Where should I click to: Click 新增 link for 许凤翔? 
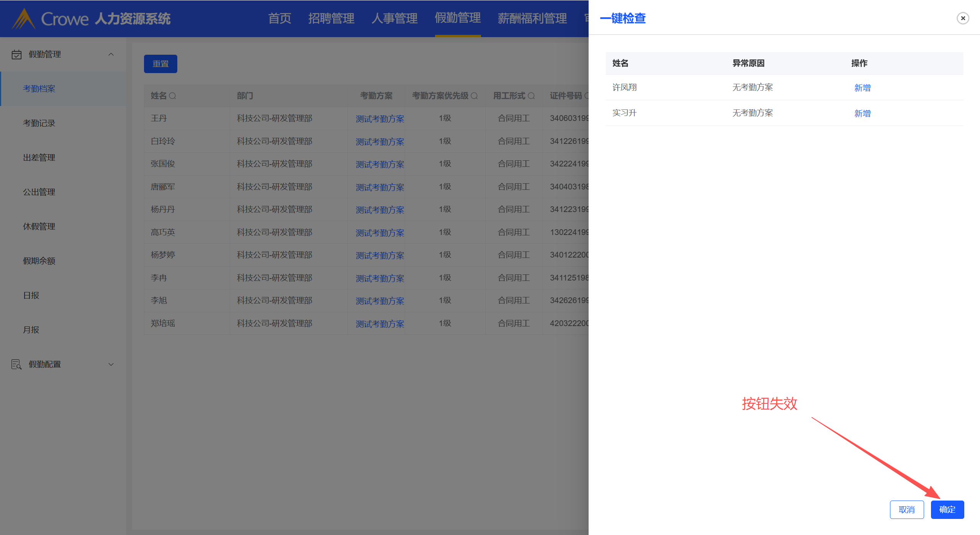point(862,88)
